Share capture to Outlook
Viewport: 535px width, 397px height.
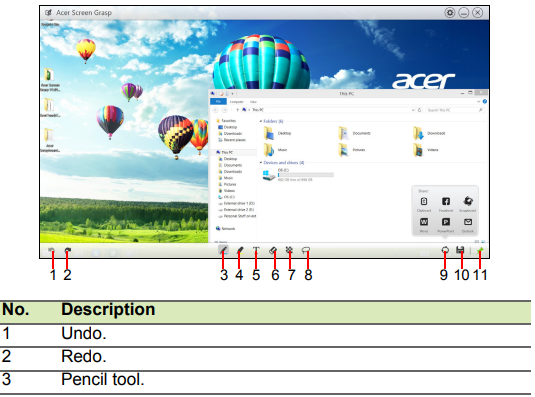(468, 225)
